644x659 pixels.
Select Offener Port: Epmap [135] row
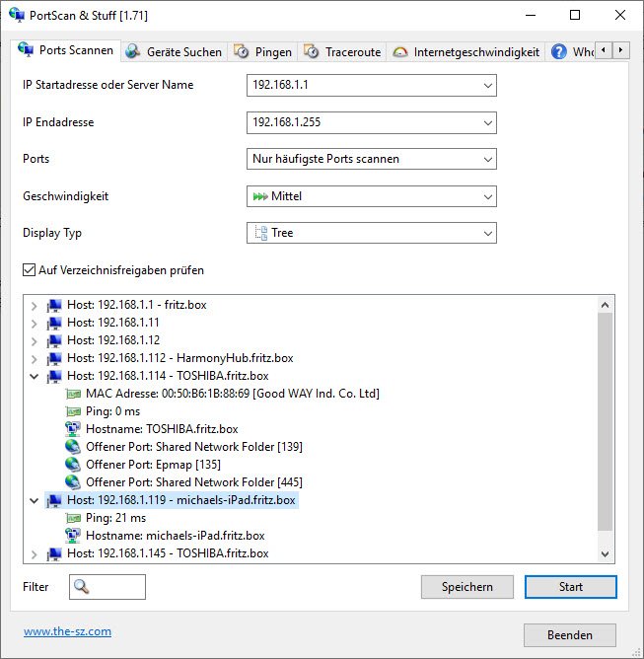pos(153,465)
